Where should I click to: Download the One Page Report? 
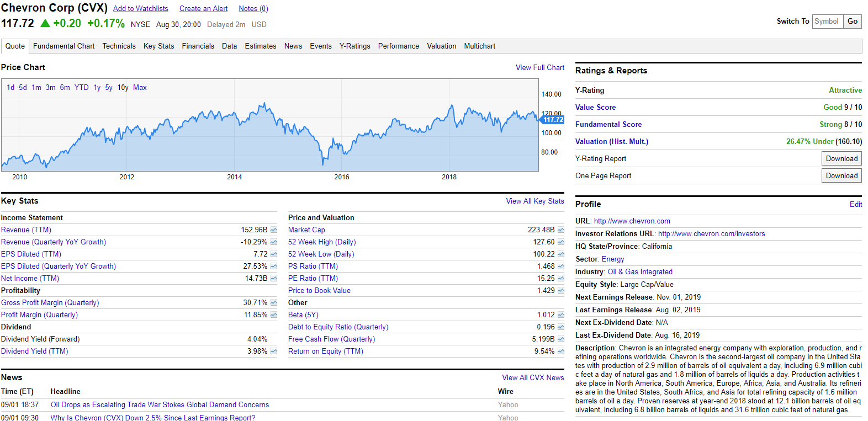point(841,176)
